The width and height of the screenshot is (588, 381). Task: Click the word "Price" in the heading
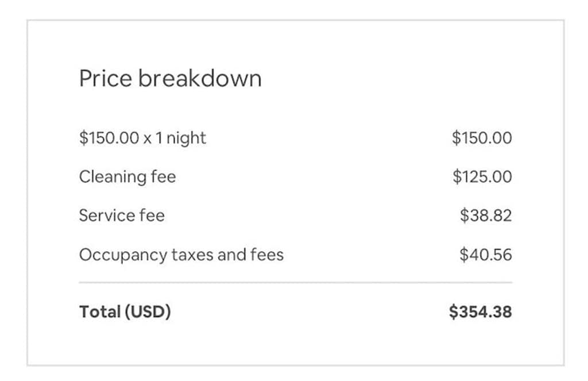point(105,78)
